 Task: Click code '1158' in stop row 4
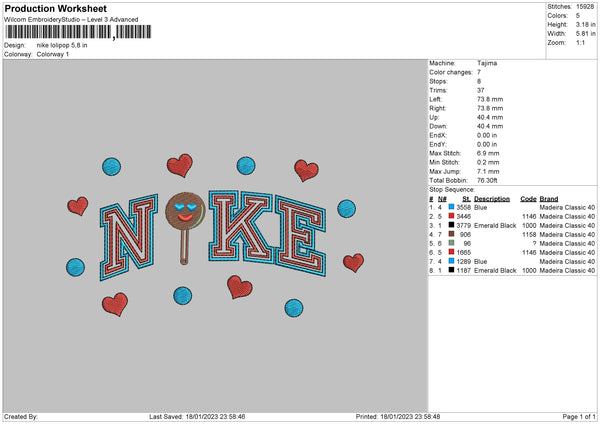coord(529,235)
